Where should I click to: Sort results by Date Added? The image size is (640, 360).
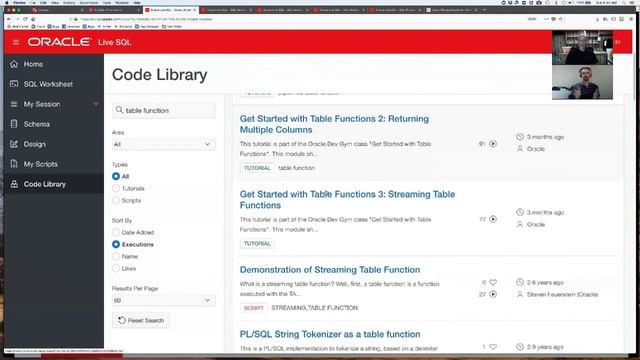(x=116, y=232)
